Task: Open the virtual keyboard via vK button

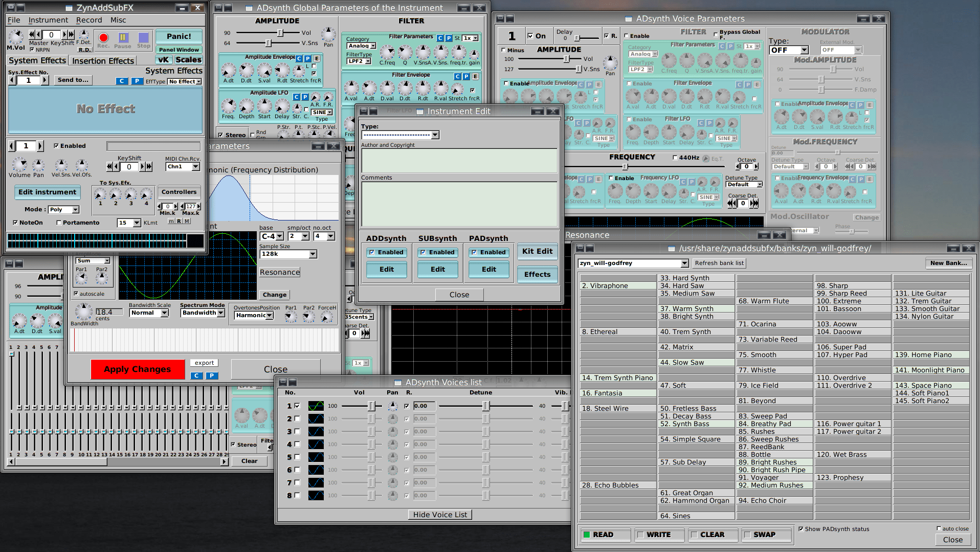Action: click(x=163, y=60)
